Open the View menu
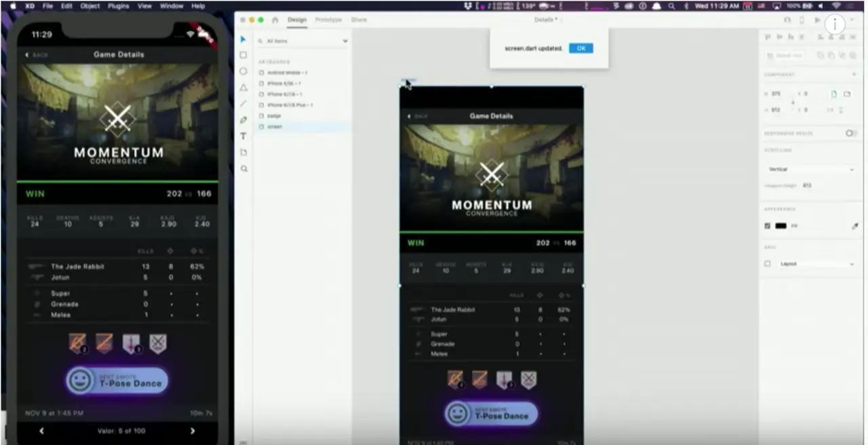The width and height of the screenshot is (868, 445). pyautogui.click(x=144, y=5)
